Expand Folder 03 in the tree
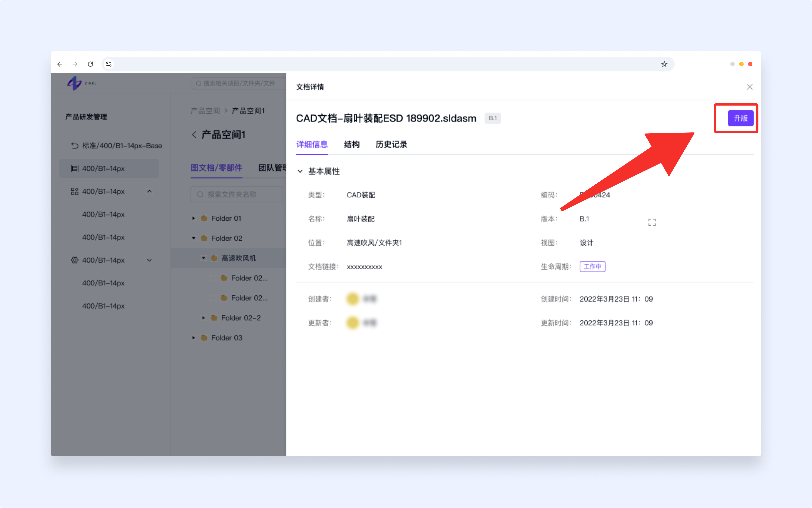This screenshot has width=812, height=508. point(194,338)
